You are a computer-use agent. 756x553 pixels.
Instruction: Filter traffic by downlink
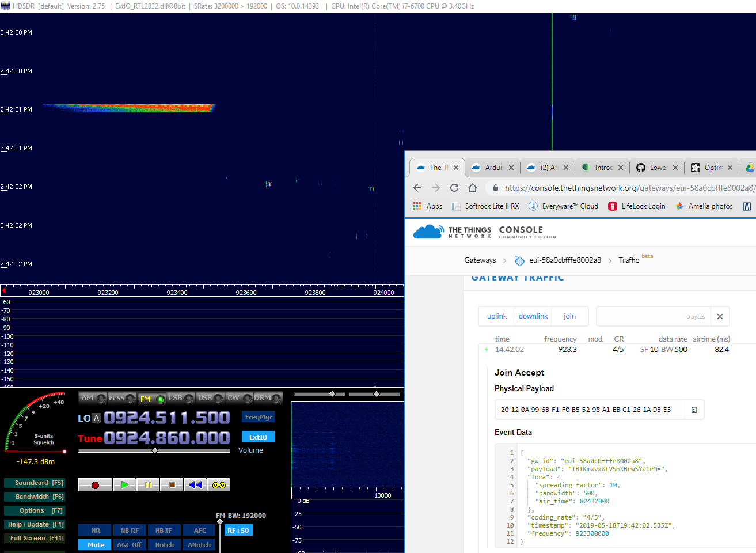(533, 316)
